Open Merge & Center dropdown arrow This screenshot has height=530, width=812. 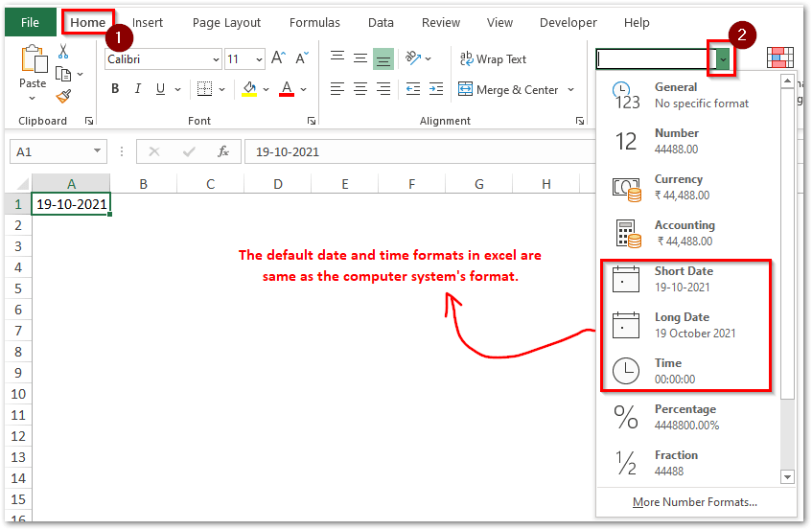pyautogui.click(x=570, y=89)
